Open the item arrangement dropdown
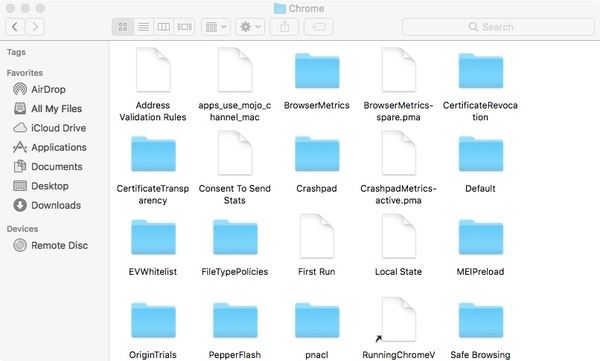 [x=216, y=27]
